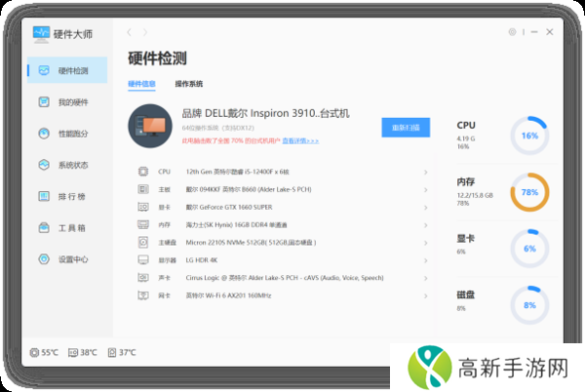Open the 硬件检测 sidebar item

[67, 70]
